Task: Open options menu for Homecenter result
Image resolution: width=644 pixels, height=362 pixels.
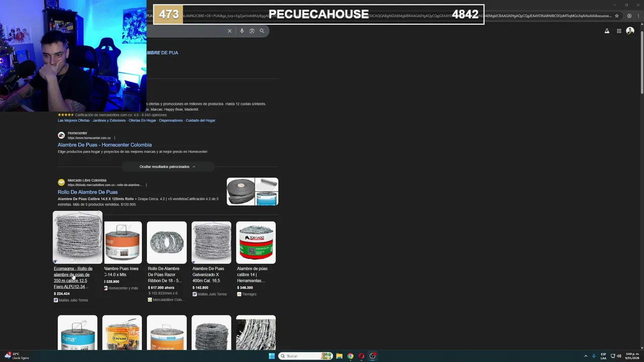Action: point(115,138)
